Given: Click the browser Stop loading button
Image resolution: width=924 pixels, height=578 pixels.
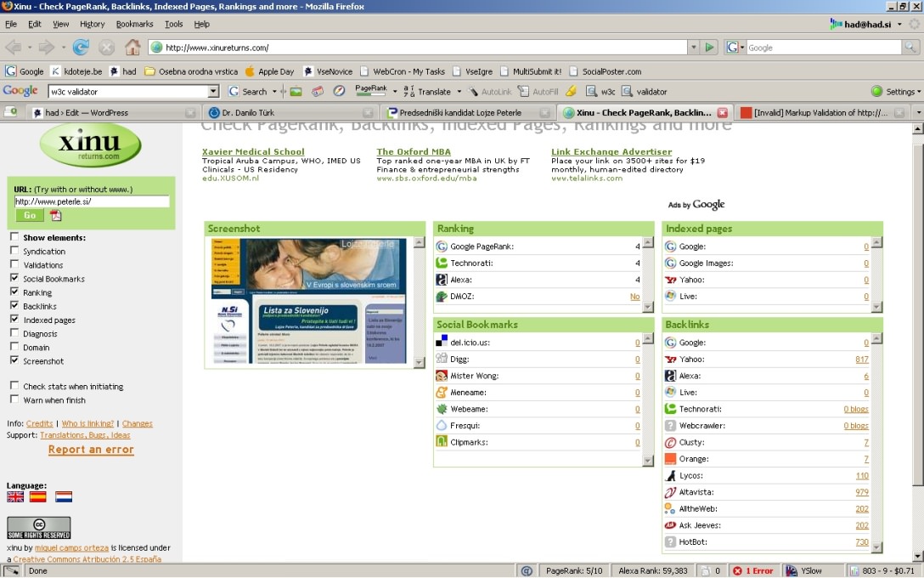Looking at the screenshot, I should (x=106, y=48).
